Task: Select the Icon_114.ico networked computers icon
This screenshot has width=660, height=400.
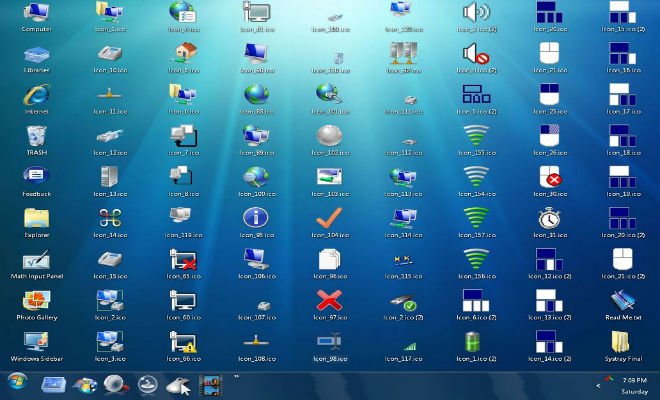Action: (x=403, y=218)
